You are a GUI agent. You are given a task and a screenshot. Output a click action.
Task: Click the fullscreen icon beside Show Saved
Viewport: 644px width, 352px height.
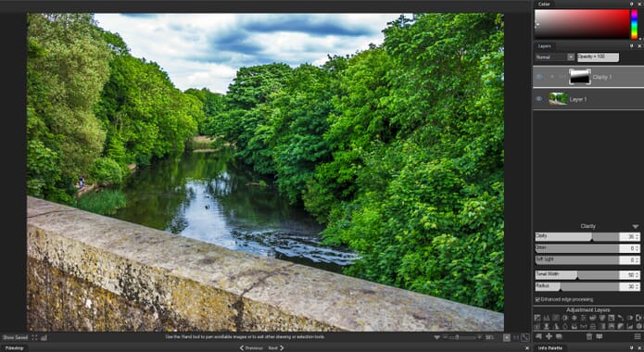point(34,337)
